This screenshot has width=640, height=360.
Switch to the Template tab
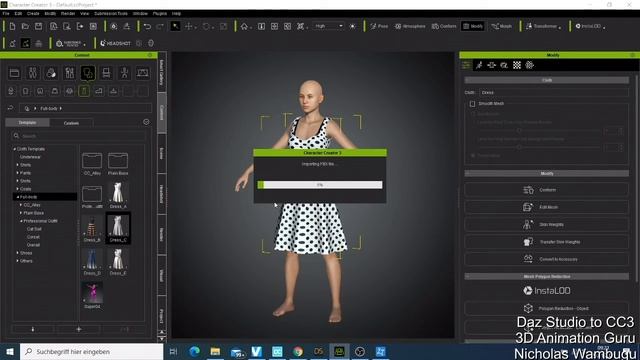coord(27,122)
